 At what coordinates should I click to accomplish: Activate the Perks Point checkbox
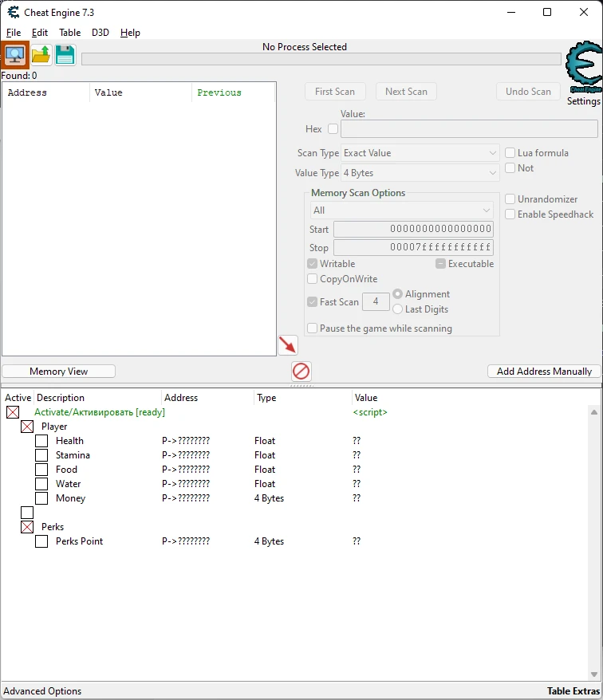tap(41, 541)
